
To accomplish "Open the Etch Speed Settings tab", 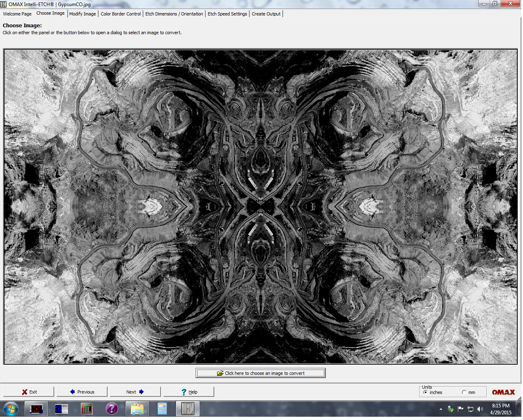I will [x=228, y=14].
